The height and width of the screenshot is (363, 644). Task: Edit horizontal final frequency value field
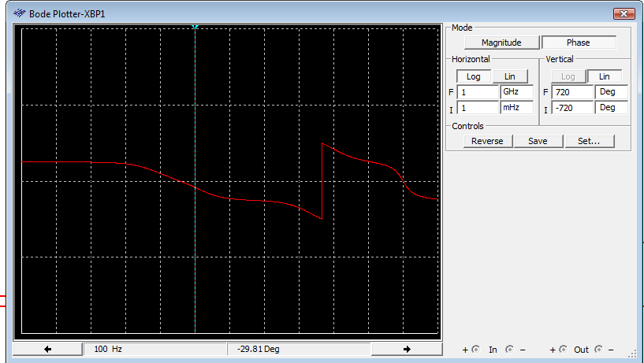coord(478,92)
